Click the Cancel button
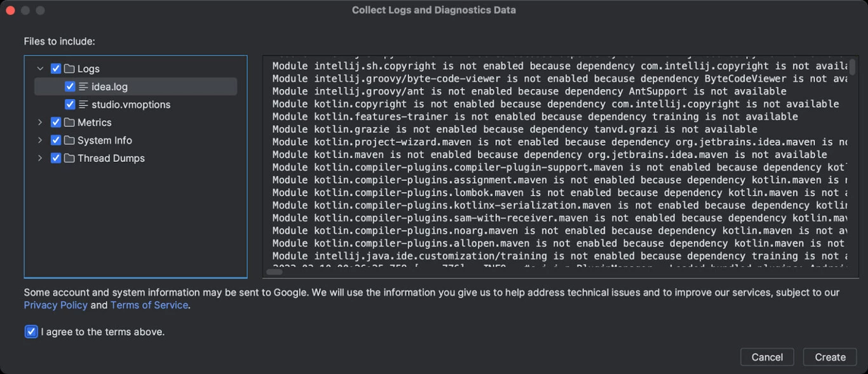Screen dimensions: 868x374 [x=767, y=357]
